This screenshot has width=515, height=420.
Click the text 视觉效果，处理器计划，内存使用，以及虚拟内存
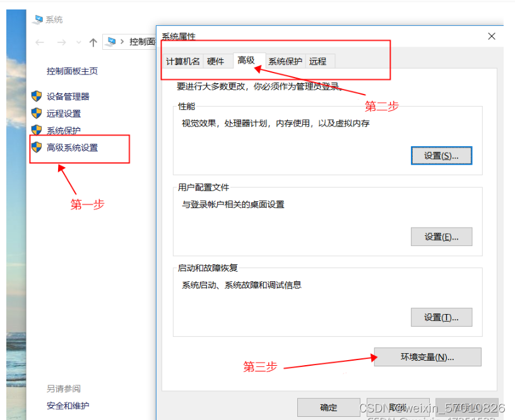(x=276, y=123)
